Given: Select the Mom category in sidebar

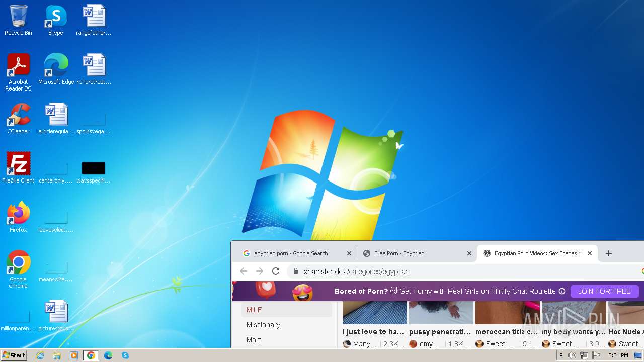Looking at the screenshot, I should click(x=287, y=340).
